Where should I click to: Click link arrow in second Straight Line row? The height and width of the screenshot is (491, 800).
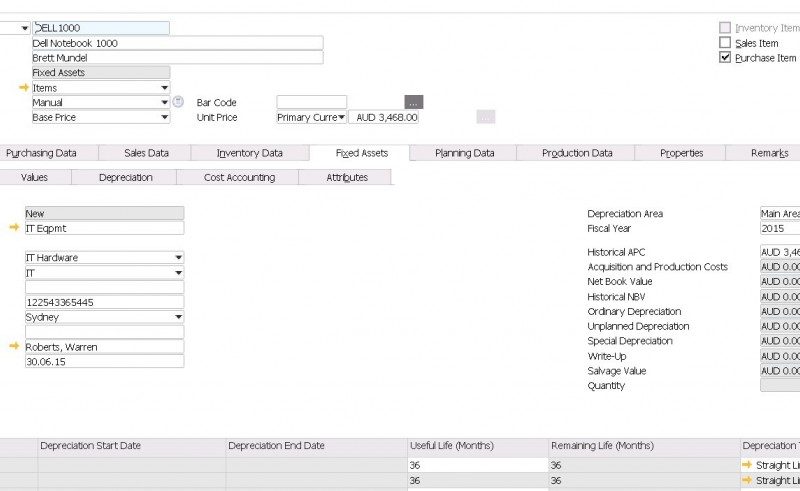(747, 480)
